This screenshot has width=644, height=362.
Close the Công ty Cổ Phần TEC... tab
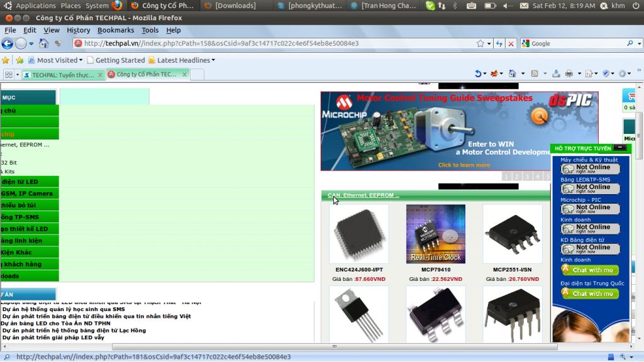point(184,74)
